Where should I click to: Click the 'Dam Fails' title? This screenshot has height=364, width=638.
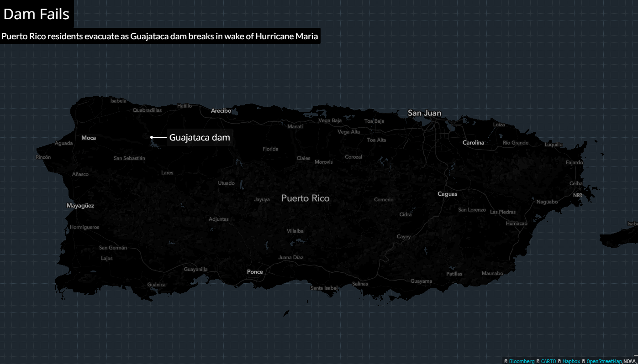click(37, 14)
